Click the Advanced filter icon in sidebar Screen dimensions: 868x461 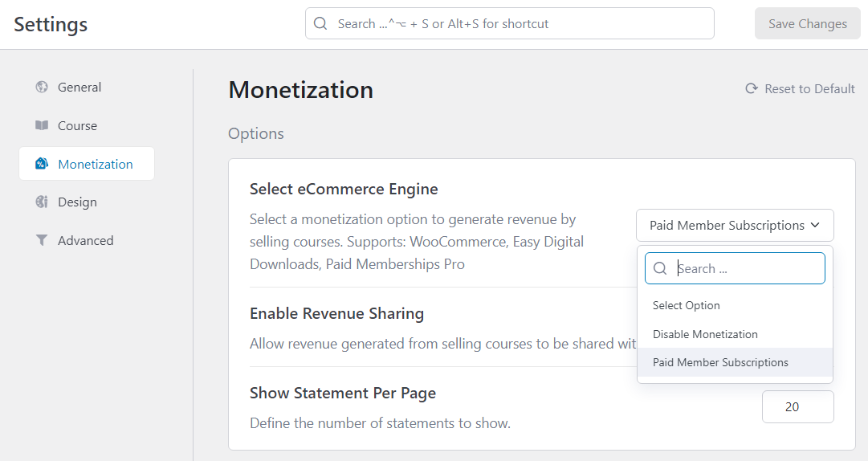coord(42,240)
